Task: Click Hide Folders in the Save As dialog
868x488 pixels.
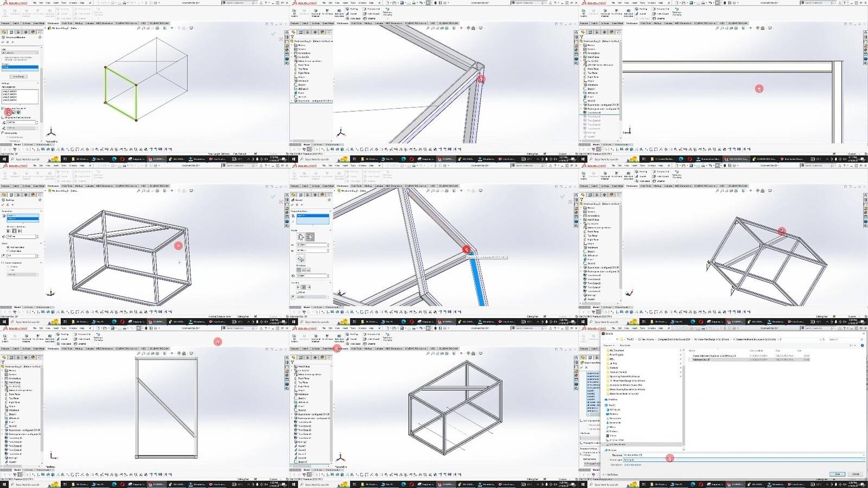Action: pyautogui.click(x=611, y=474)
